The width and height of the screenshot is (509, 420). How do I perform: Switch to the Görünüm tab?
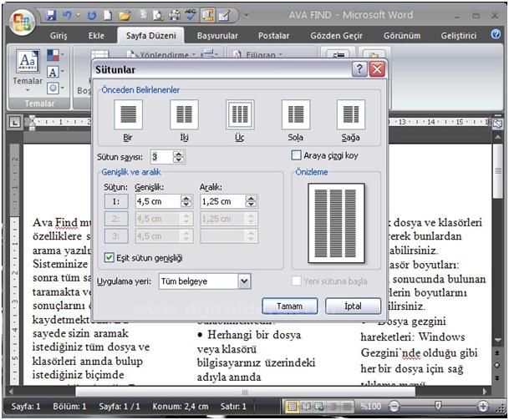coord(402,36)
